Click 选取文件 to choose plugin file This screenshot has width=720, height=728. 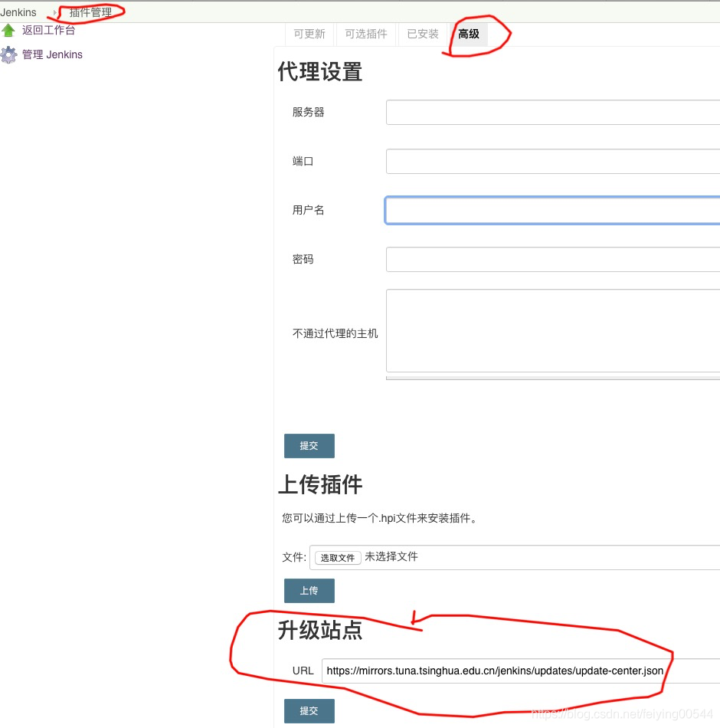(x=338, y=558)
